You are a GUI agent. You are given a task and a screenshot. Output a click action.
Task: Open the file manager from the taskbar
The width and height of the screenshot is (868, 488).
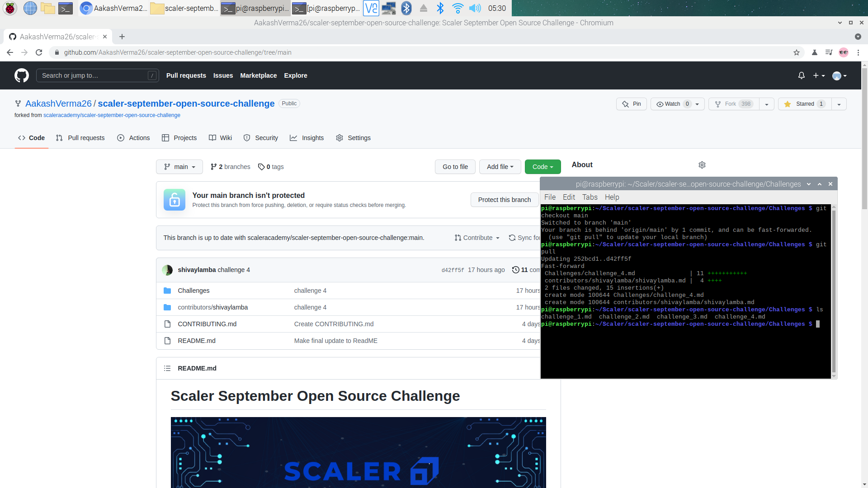[47, 8]
